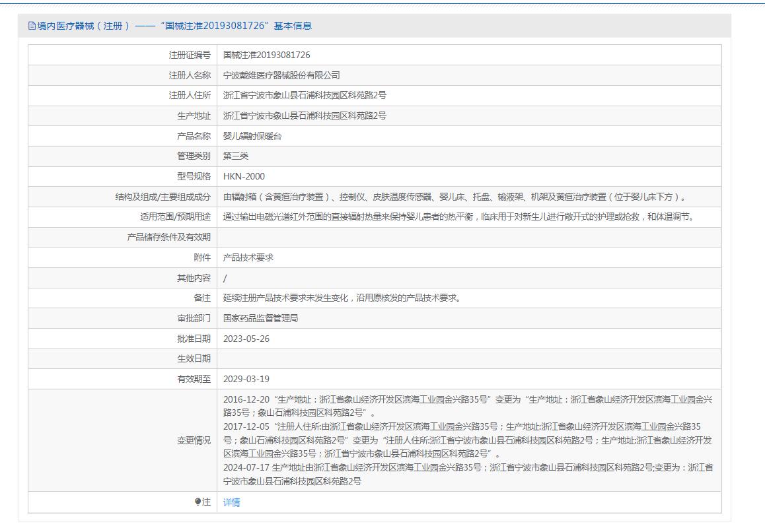Image resolution: width=765 pixels, height=532 pixels.
Task: Select the 附件 label
Action: click(202, 257)
